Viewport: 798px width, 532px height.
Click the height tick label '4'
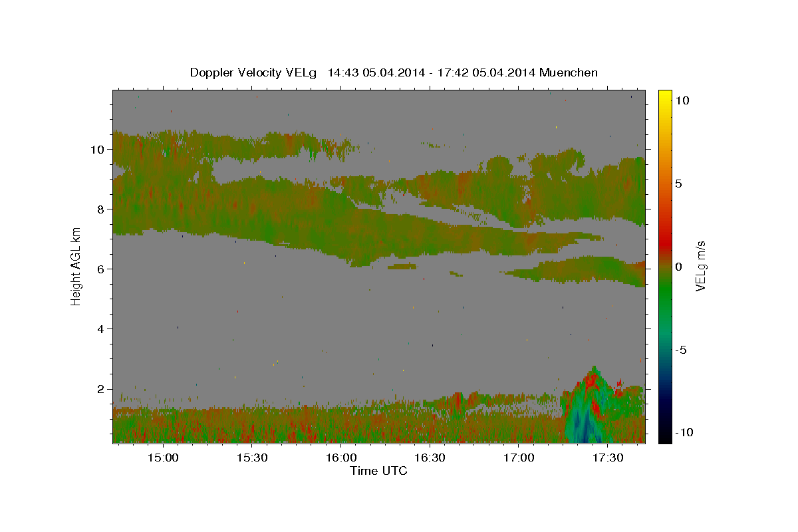pyautogui.click(x=101, y=329)
